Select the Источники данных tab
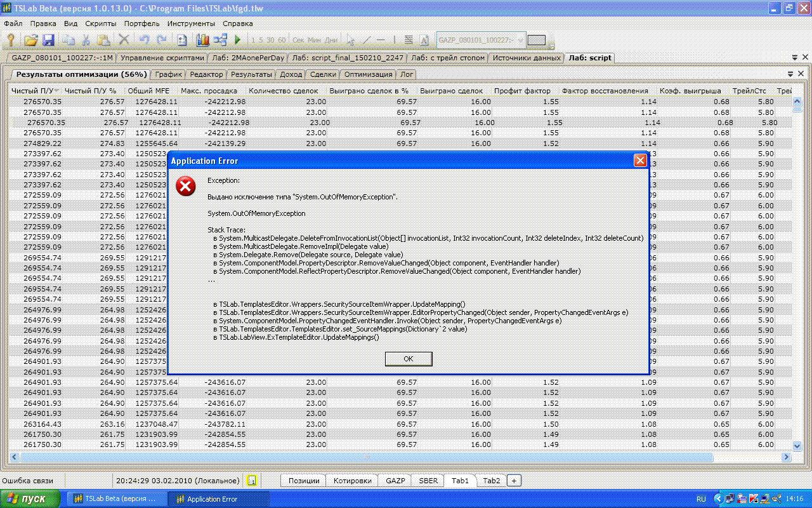The width and height of the screenshot is (812, 508). [x=527, y=58]
